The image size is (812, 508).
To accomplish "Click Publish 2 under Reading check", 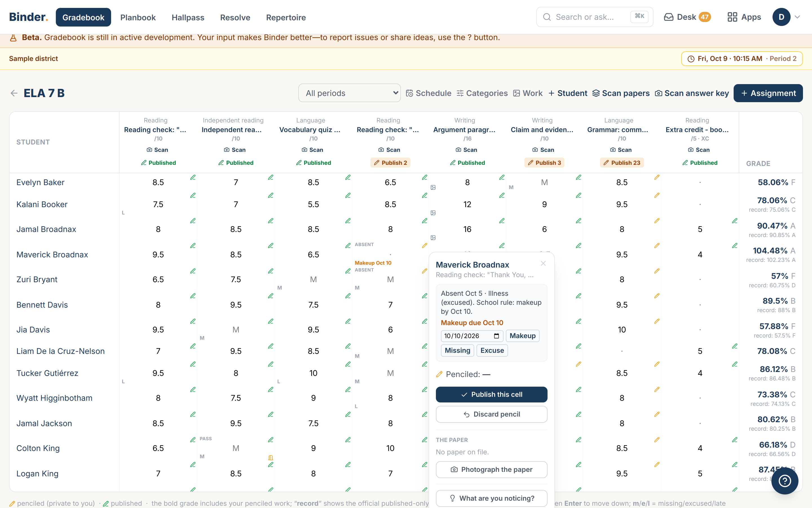I will (390, 163).
